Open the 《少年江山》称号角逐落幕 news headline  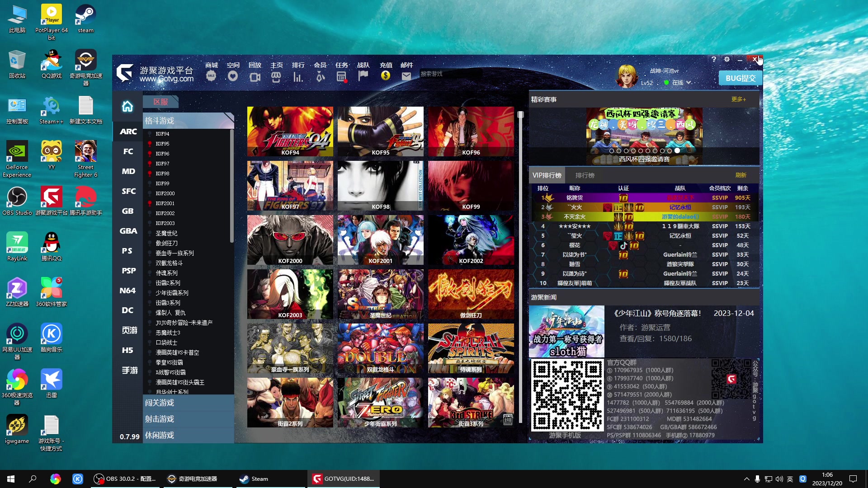[x=657, y=313]
